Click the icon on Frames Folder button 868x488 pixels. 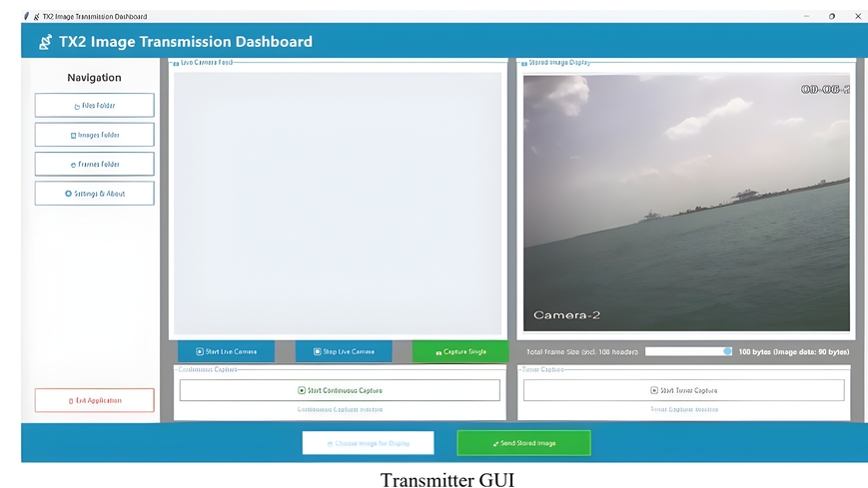point(73,165)
